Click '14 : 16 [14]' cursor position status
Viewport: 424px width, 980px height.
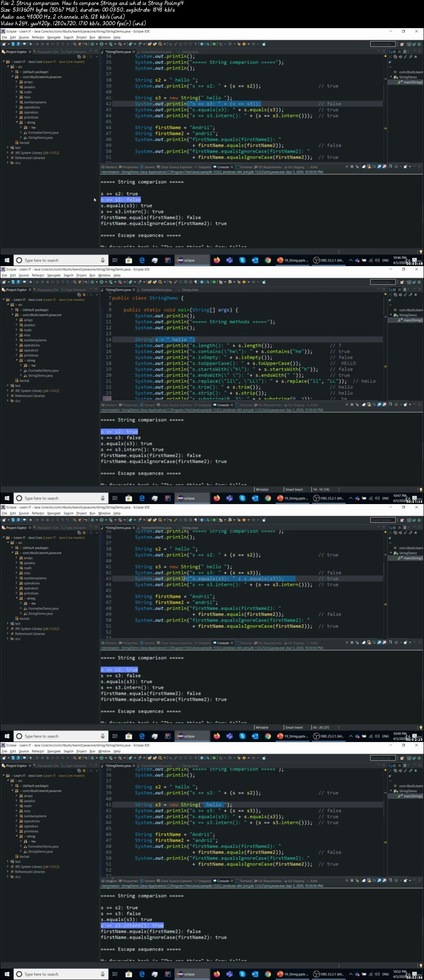[x=321, y=489]
